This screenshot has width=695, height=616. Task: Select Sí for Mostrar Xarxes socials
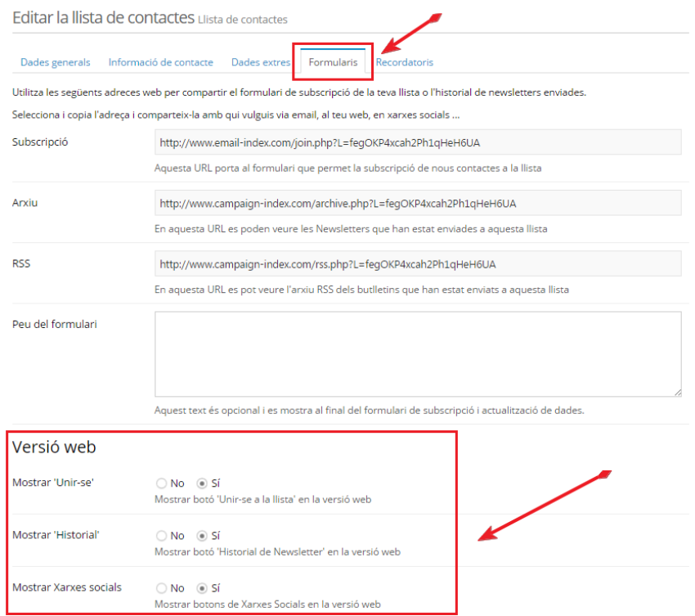pyautogui.click(x=202, y=588)
